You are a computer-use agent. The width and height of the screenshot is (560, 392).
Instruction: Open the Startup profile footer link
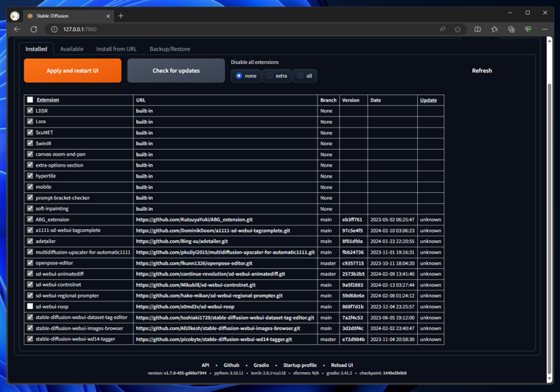pos(300,365)
